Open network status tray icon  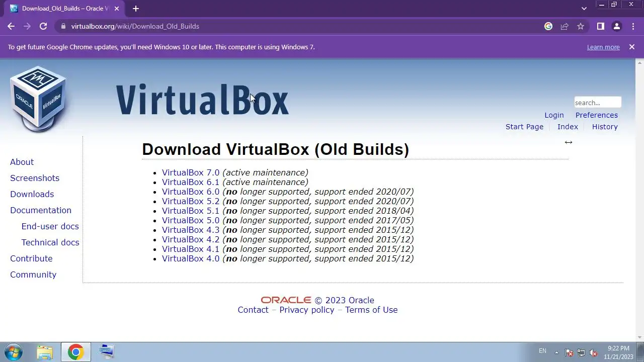click(x=581, y=352)
